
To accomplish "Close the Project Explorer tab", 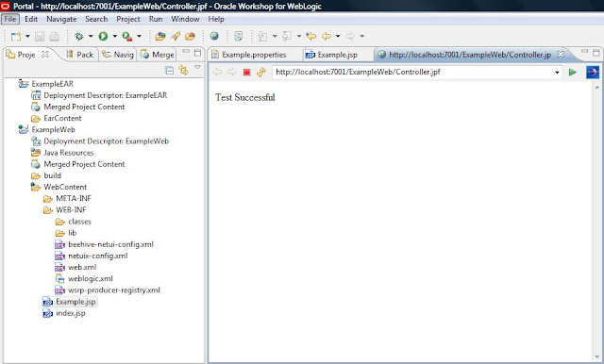I will pos(45,55).
